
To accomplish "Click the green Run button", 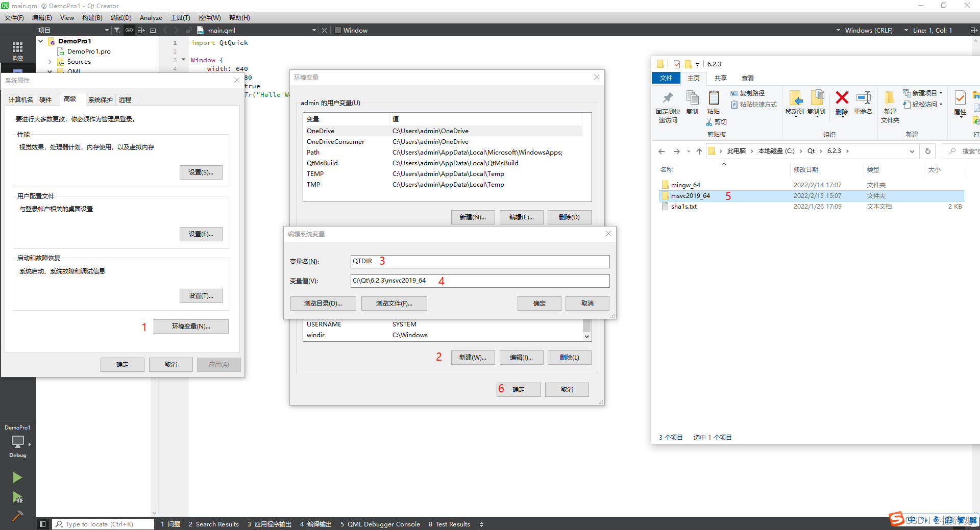I will point(17,477).
